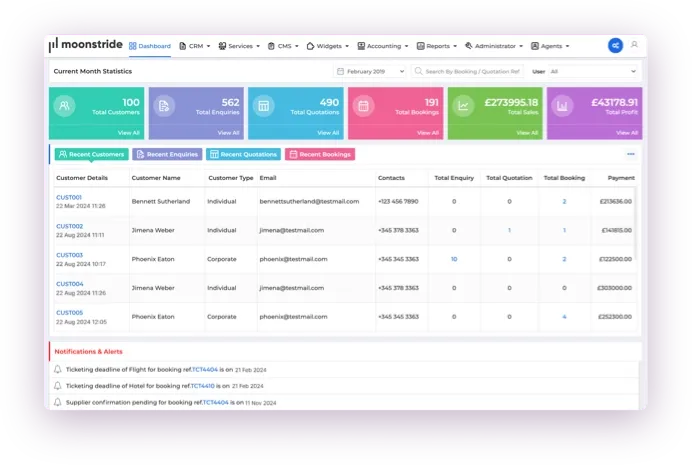
Task: Click the table's vertical scrollbar
Action: (636, 224)
